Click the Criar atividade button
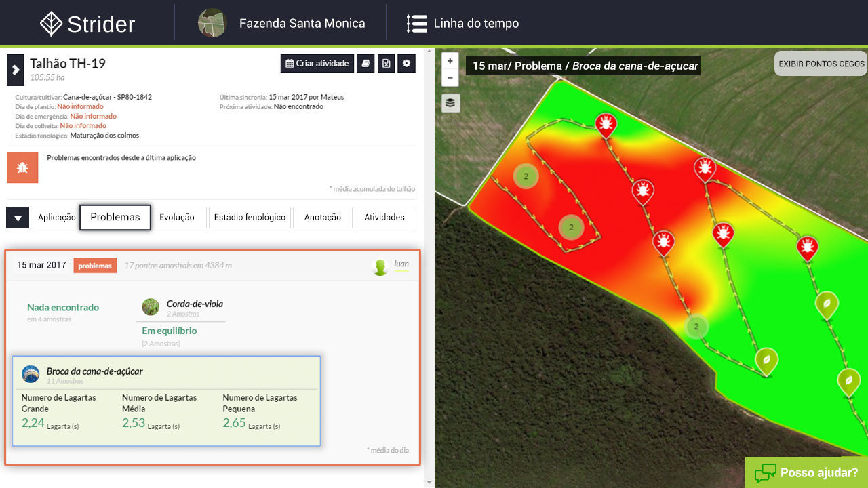The height and width of the screenshot is (488, 868). tap(317, 64)
